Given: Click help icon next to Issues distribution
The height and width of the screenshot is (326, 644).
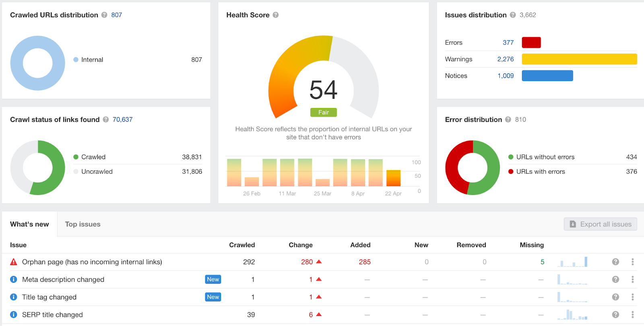Looking at the screenshot, I should click(x=513, y=15).
